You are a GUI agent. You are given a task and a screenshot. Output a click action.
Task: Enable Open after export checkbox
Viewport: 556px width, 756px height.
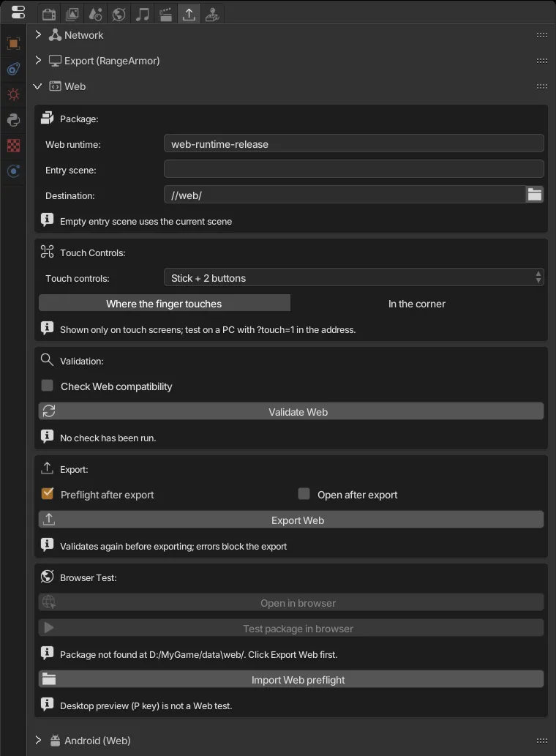pyautogui.click(x=304, y=494)
